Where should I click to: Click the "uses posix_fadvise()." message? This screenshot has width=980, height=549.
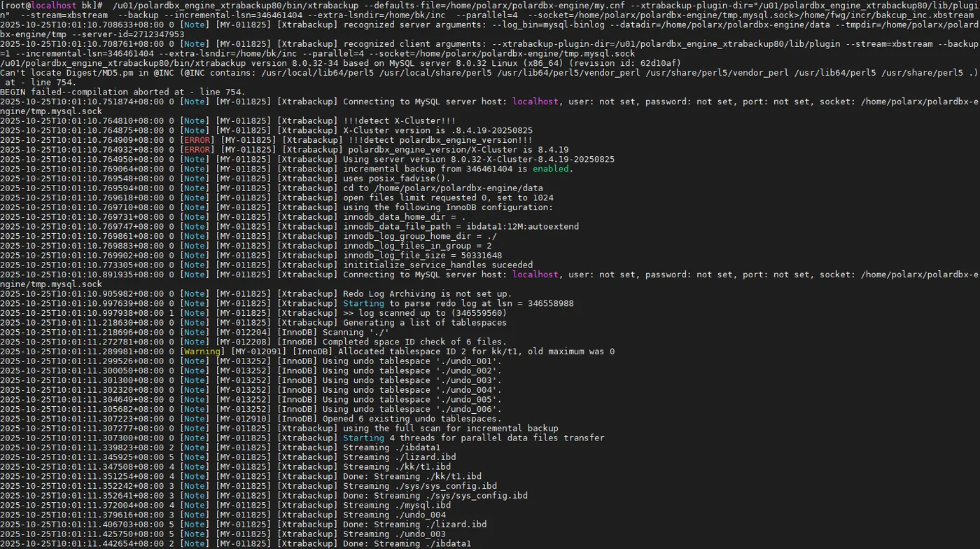tap(397, 179)
